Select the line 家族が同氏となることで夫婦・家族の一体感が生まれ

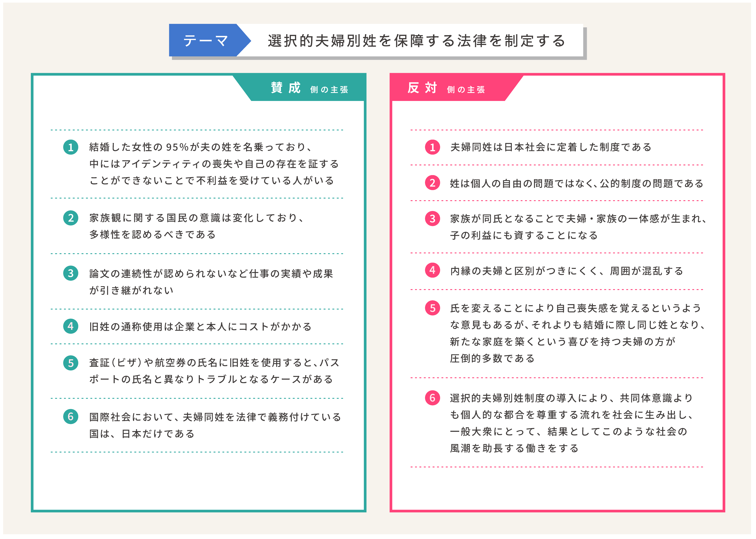pyautogui.click(x=578, y=219)
